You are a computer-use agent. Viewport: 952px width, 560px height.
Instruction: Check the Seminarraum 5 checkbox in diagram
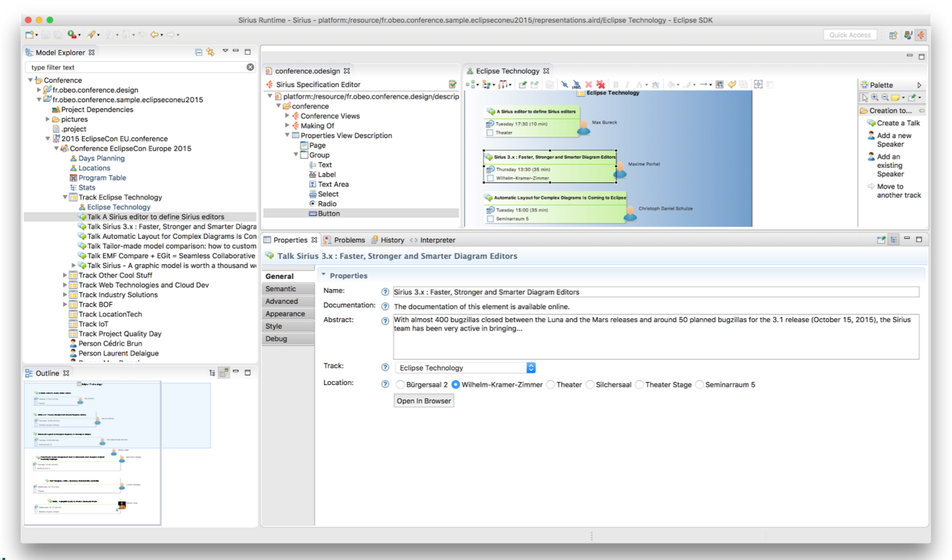pyautogui.click(x=490, y=218)
